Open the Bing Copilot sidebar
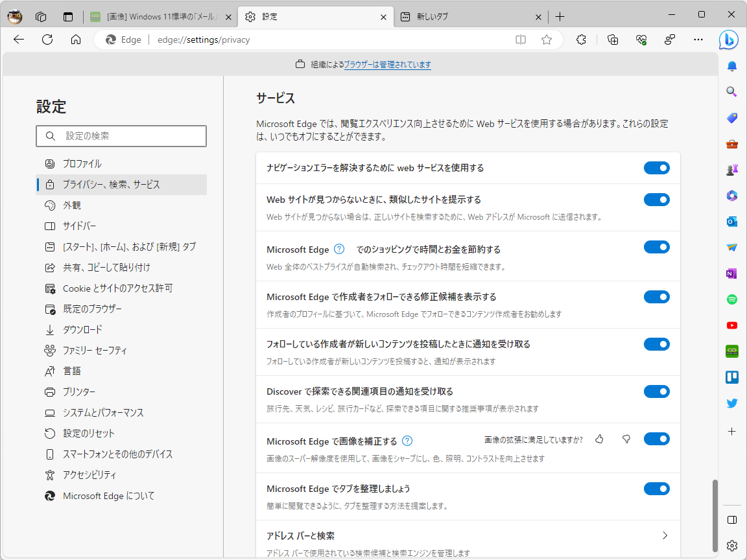Screen dimensions: 747x560 [728, 40]
